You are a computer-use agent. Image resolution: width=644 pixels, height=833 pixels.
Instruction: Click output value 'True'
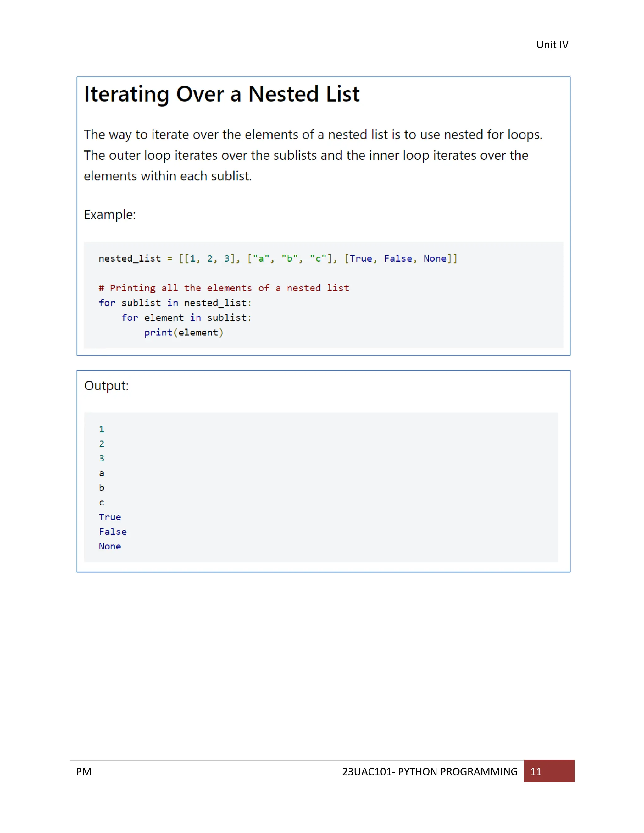pyautogui.click(x=110, y=517)
